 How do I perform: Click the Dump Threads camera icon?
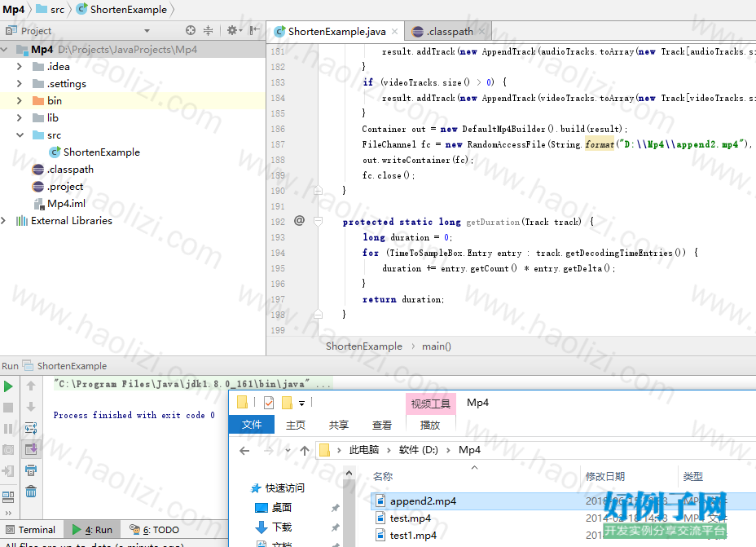tap(8, 450)
